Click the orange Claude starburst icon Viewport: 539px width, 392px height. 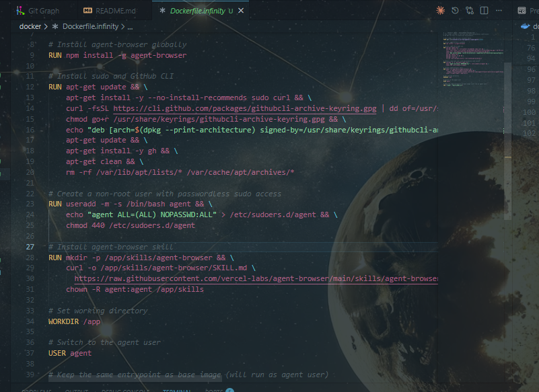click(x=440, y=11)
